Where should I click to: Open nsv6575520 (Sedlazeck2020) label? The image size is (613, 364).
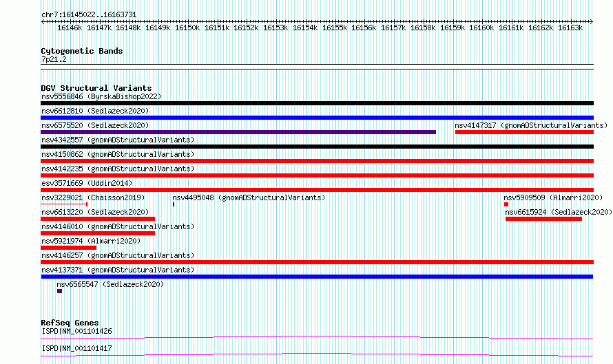click(x=95, y=125)
